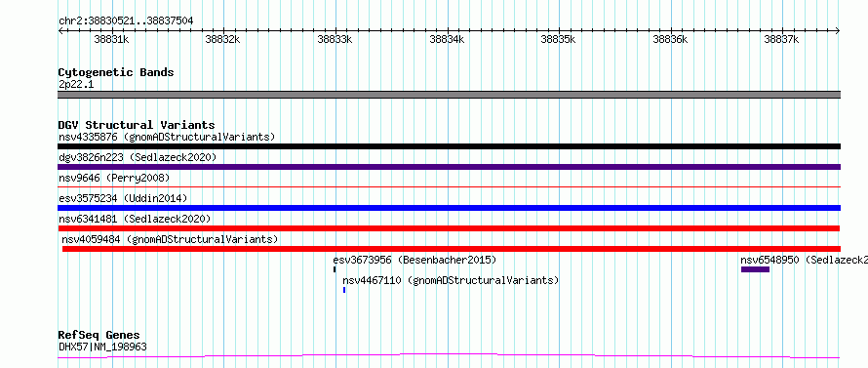The height and width of the screenshot is (368, 868).
Task: Click the blue esv3575234 variant bar
Action: (449, 208)
